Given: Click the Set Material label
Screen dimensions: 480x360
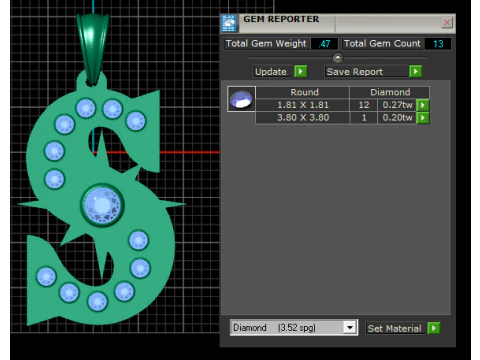Looking at the screenshot, I should 394,328.
